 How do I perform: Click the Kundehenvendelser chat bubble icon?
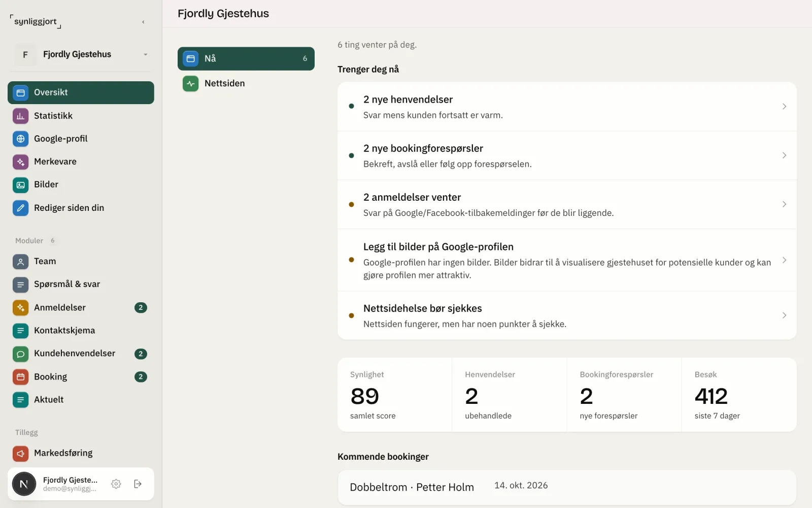coord(20,354)
